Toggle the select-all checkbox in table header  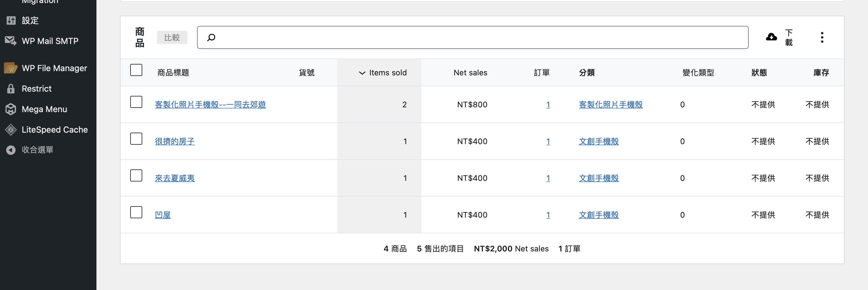(136, 70)
